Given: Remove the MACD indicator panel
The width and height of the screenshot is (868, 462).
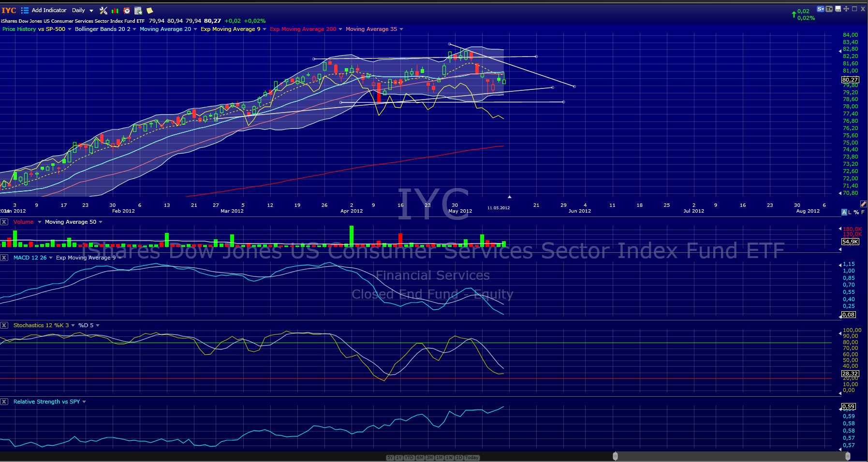Looking at the screenshot, I should click(4, 258).
